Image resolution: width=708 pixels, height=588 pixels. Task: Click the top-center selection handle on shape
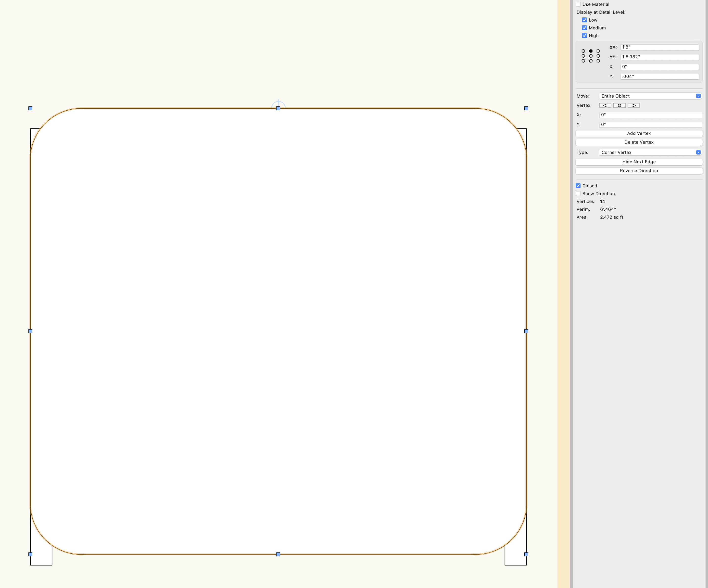click(278, 109)
